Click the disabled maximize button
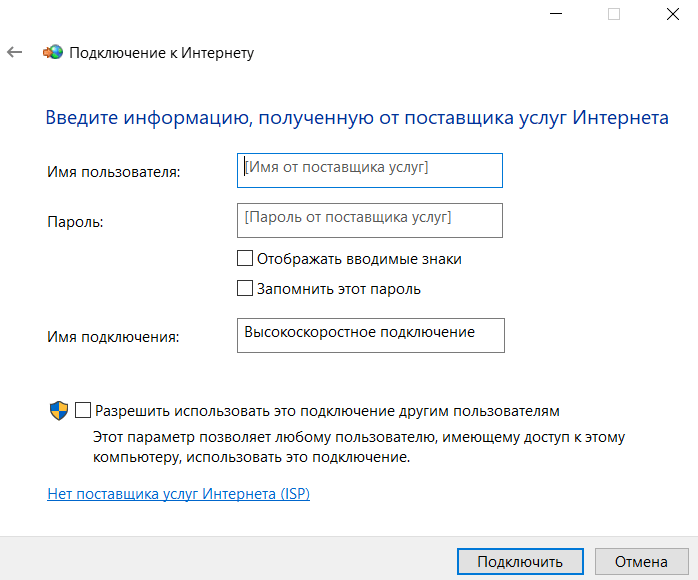 pyautogui.click(x=614, y=14)
